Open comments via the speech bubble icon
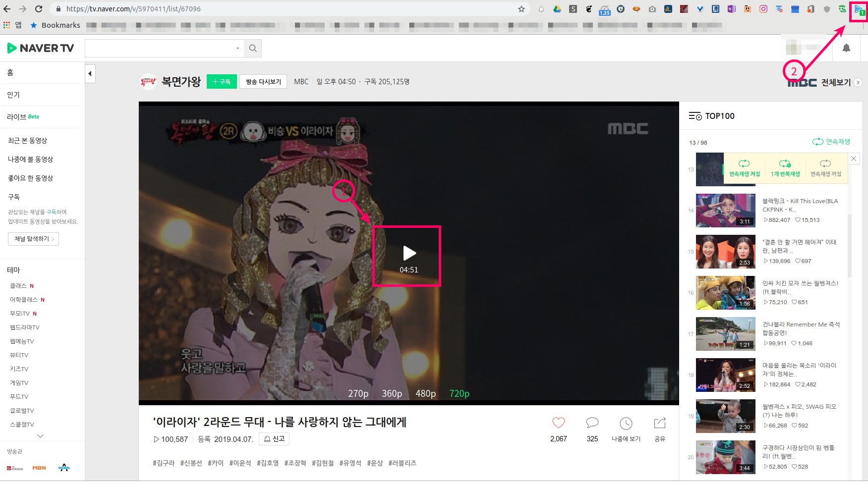The width and height of the screenshot is (868, 484). (592, 423)
